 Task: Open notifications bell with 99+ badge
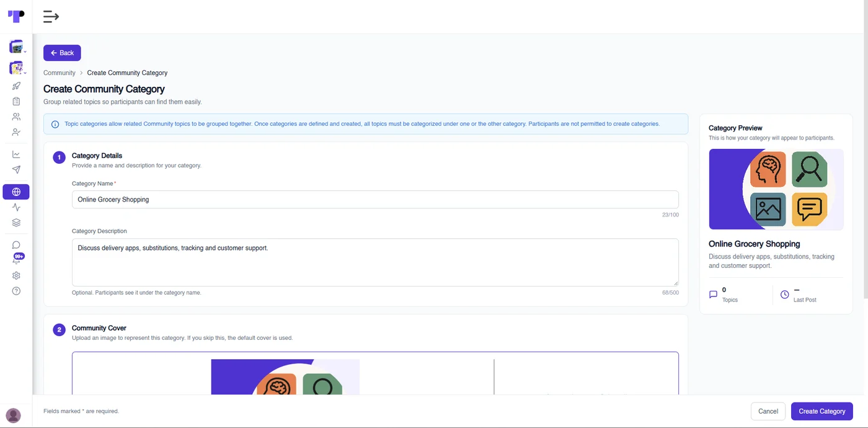17,259
